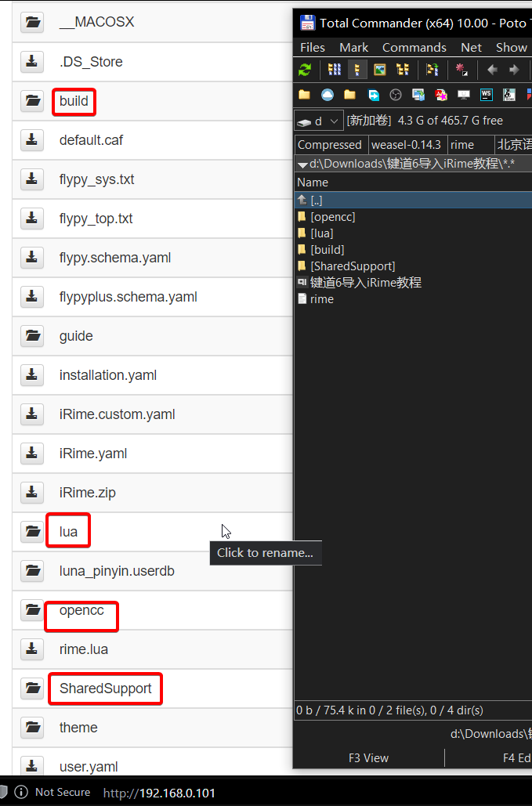Click folder icon beside SharedSupport
532x806 pixels.
[32, 689]
